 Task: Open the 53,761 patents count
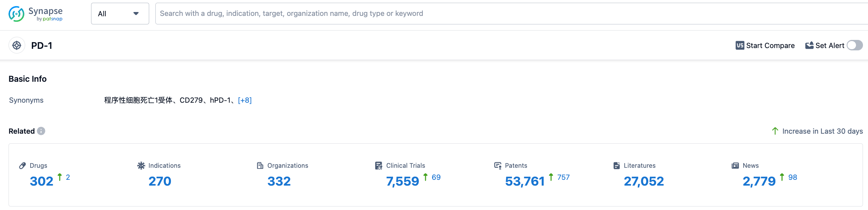coord(525,181)
